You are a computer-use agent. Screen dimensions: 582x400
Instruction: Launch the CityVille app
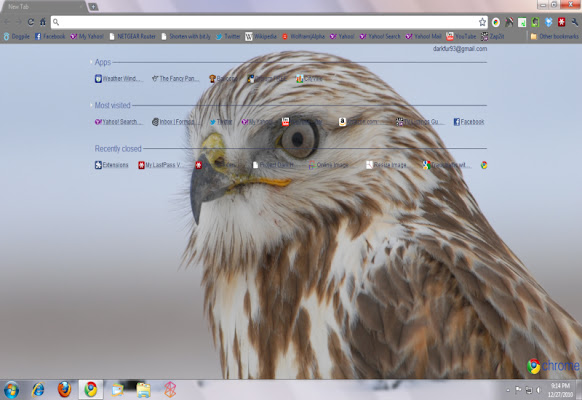(309, 79)
